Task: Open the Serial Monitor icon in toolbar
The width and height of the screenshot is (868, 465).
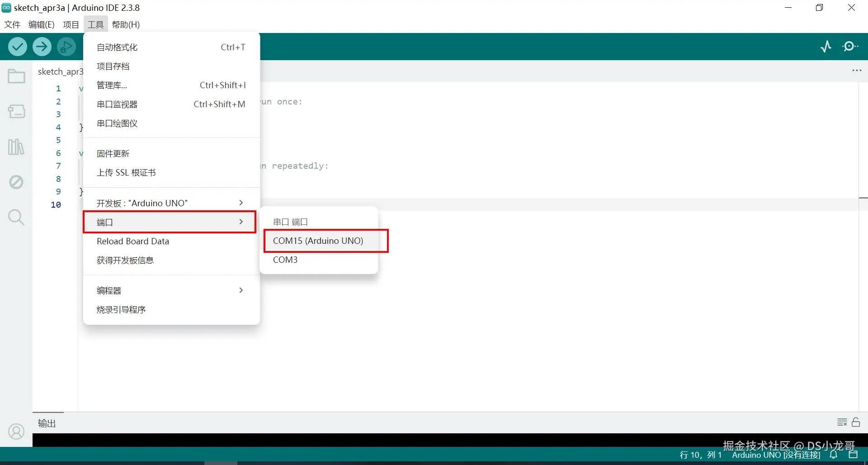Action: [850, 47]
